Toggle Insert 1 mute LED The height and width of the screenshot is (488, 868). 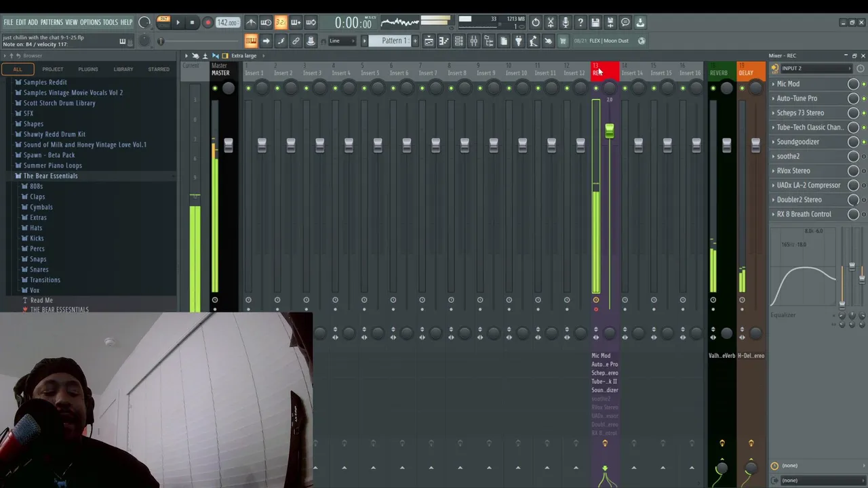pyautogui.click(x=248, y=89)
